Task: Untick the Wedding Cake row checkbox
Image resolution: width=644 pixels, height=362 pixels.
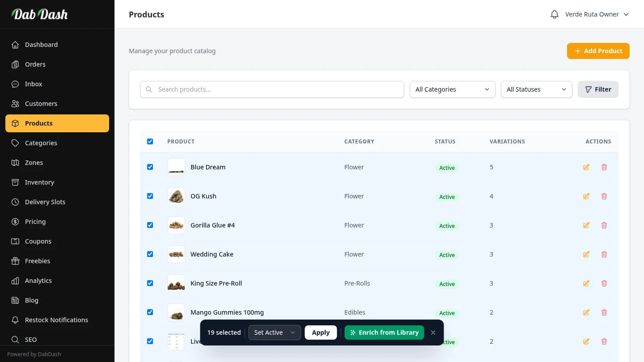Action: tap(150, 254)
